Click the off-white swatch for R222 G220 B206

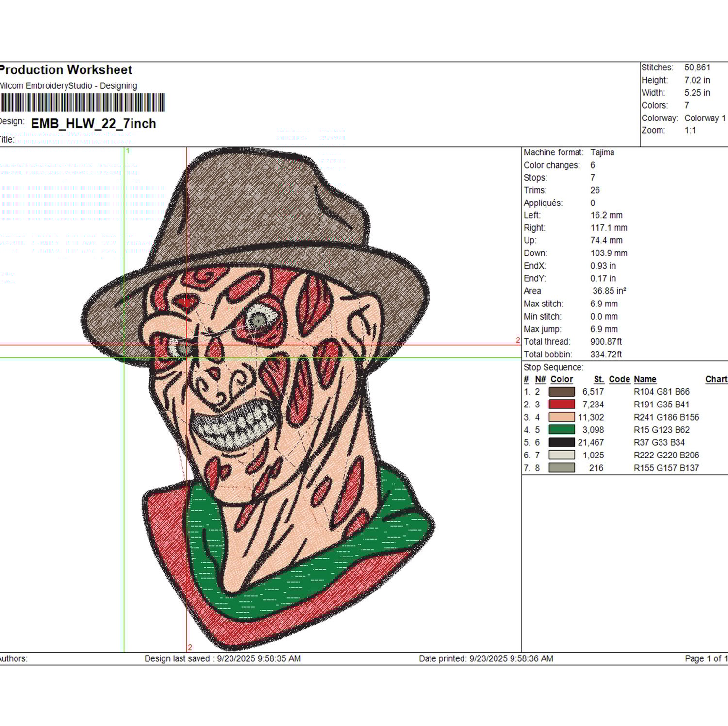pos(562,455)
